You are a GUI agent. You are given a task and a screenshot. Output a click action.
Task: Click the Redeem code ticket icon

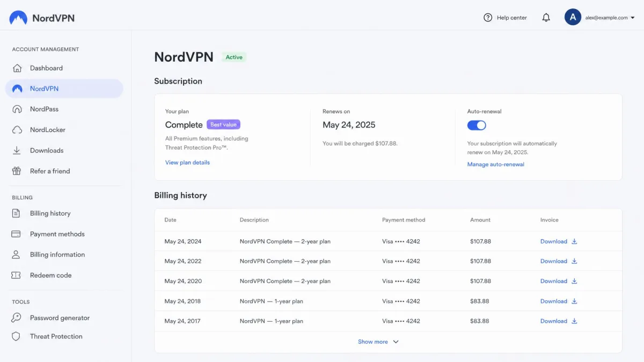pos(16,275)
